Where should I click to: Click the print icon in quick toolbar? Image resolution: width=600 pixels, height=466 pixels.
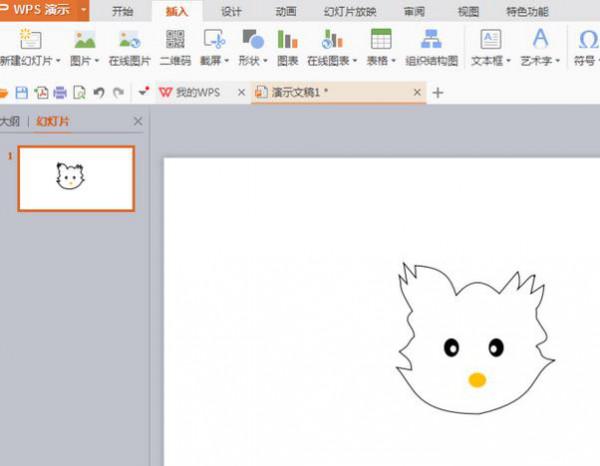click(60, 93)
